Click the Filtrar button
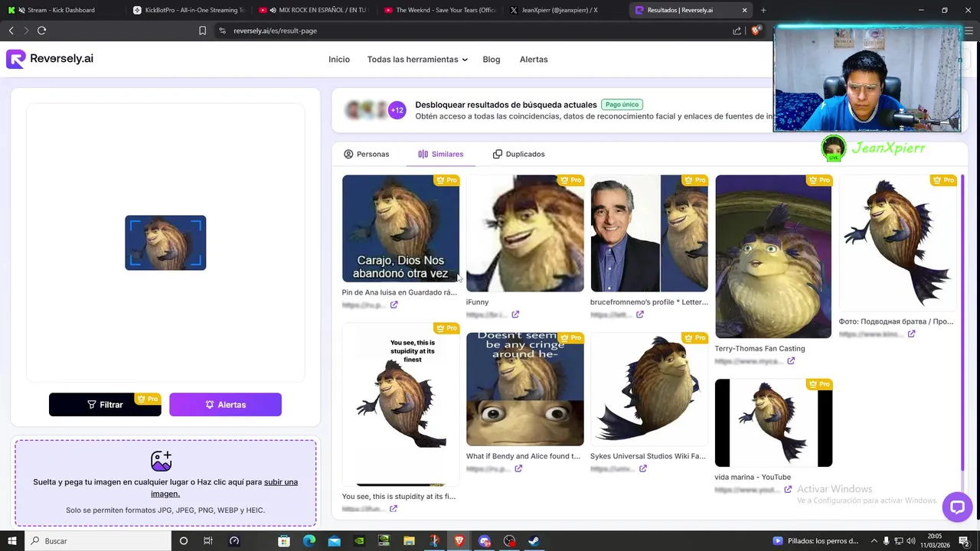This screenshot has height=551, width=980. pyautogui.click(x=105, y=405)
